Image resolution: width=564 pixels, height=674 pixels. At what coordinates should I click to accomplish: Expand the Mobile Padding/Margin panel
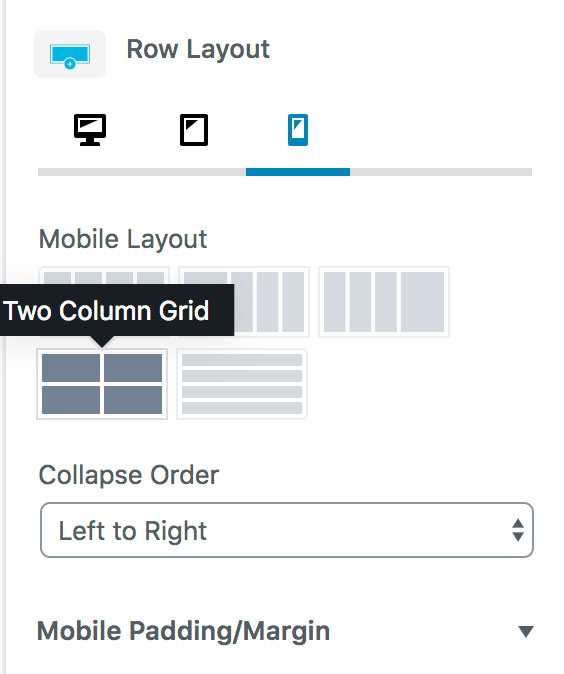click(x=285, y=631)
